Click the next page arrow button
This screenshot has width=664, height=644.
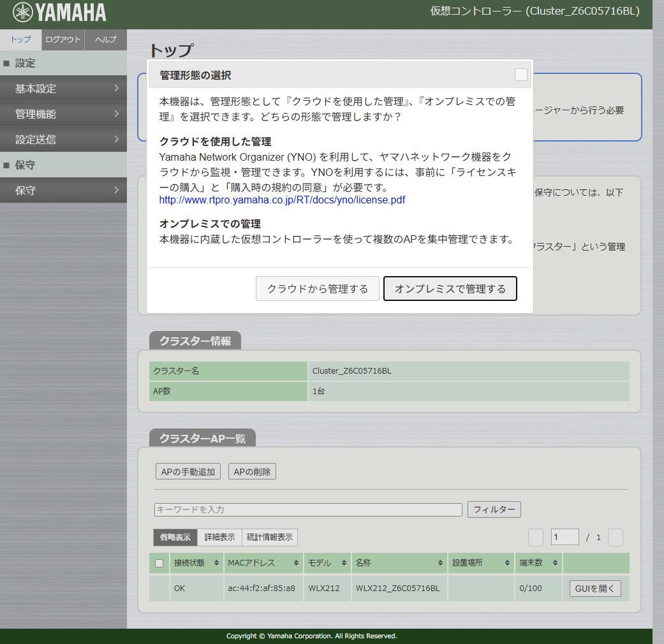tap(615, 538)
